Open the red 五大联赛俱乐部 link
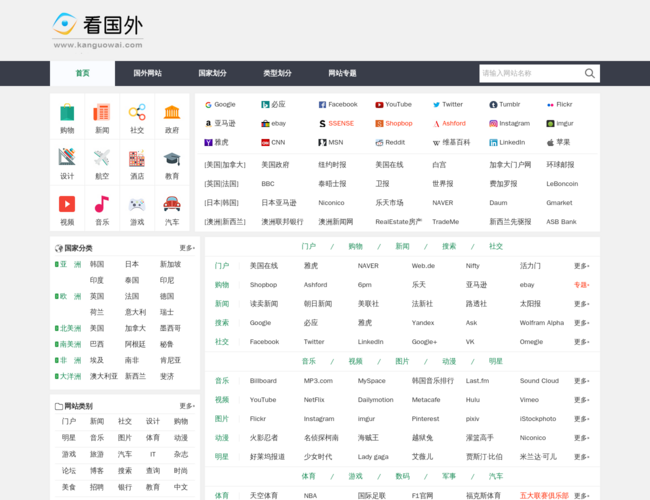 (544, 495)
